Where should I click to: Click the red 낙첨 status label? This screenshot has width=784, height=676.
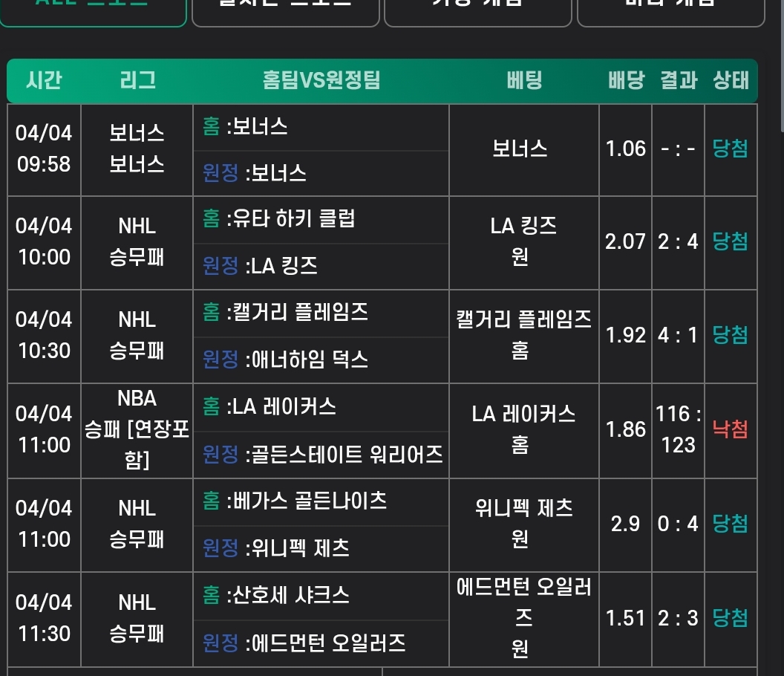pos(731,429)
